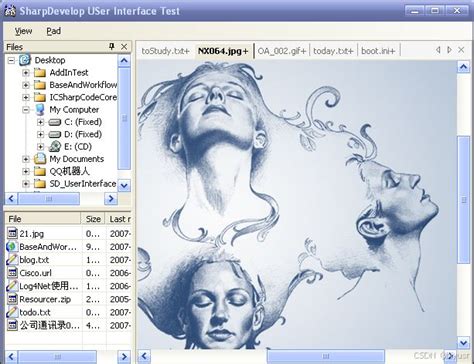Image resolution: width=474 pixels, height=364 pixels.
Task: Switch to the boot.ini+ tab
Action: (x=378, y=51)
